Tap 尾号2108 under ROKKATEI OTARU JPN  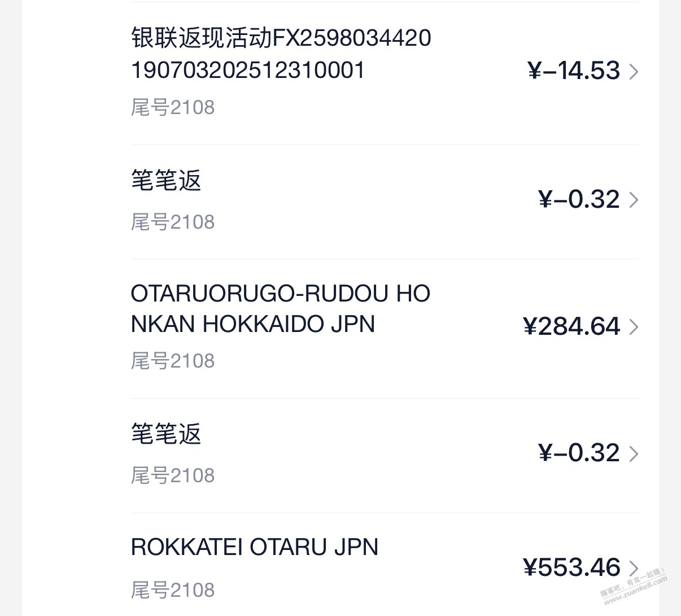pyautogui.click(x=173, y=590)
